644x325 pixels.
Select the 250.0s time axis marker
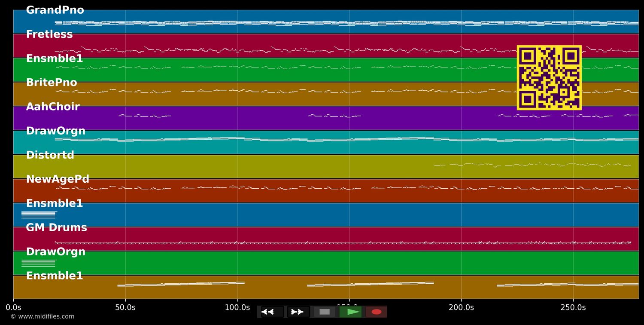point(573,307)
